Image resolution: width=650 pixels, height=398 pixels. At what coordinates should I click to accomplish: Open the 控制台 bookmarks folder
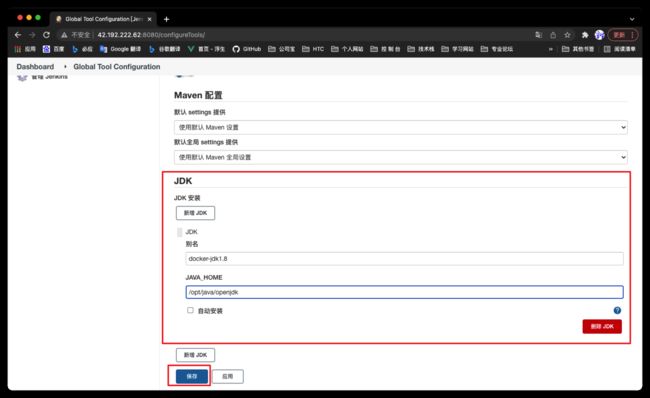tap(385, 49)
